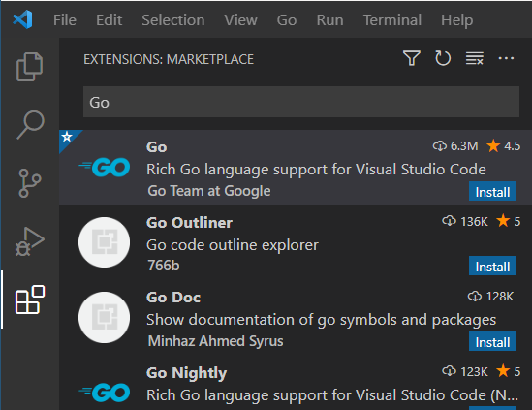532x410 pixels.
Task: Click Go Outliner rating star
Action: 503,221
